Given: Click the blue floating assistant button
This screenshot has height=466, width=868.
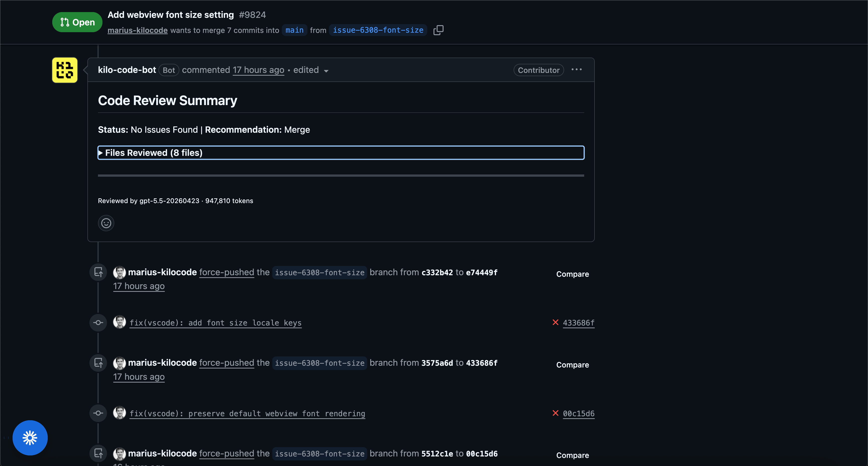Looking at the screenshot, I should pos(30,438).
